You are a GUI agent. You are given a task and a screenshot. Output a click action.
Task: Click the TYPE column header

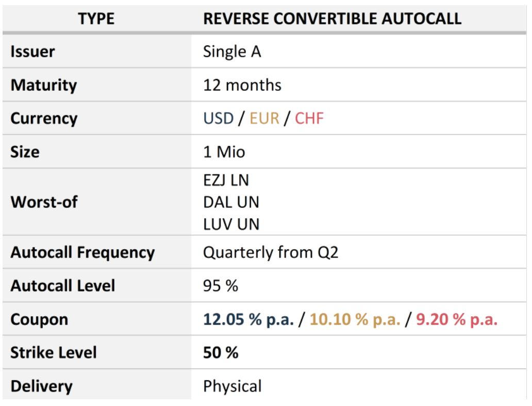(96, 19)
